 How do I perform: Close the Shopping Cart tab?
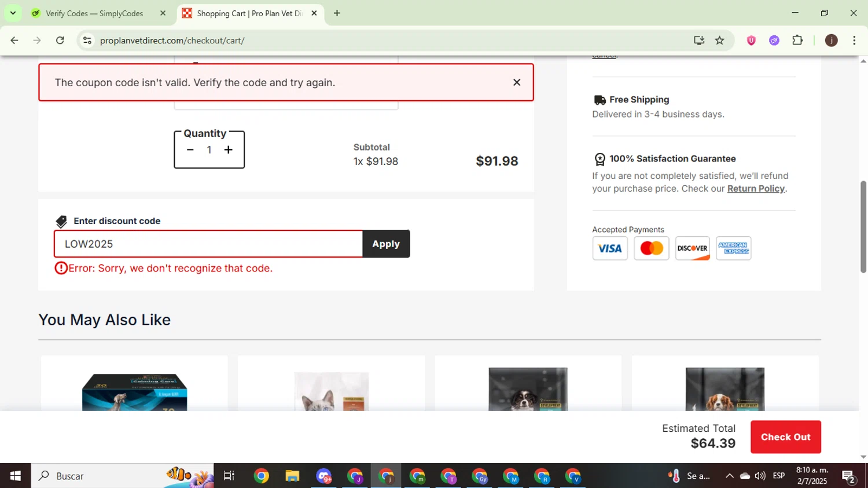(x=314, y=13)
